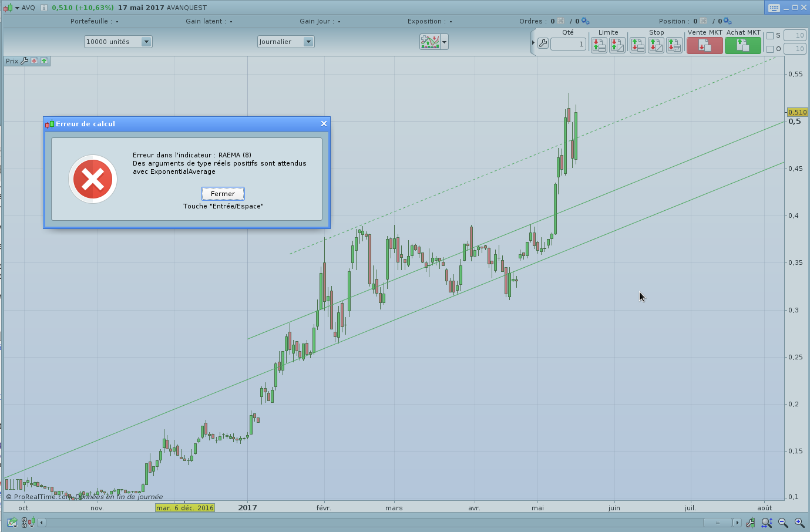Click the Gain Jour label
The image size is (810, 532).
(x=317, y=21)
